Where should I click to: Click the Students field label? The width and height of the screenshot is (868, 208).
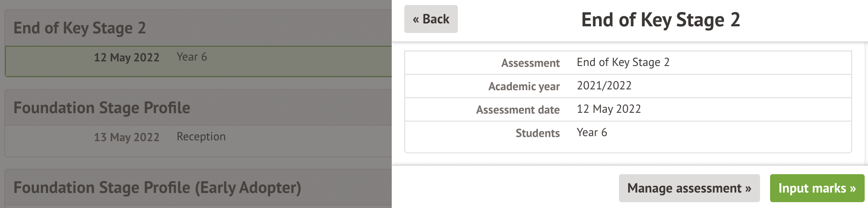tap(537, 133)
